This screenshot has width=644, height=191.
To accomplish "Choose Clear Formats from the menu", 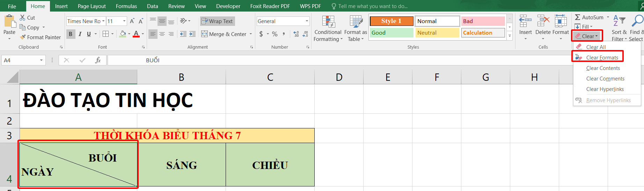I will 602,58.
